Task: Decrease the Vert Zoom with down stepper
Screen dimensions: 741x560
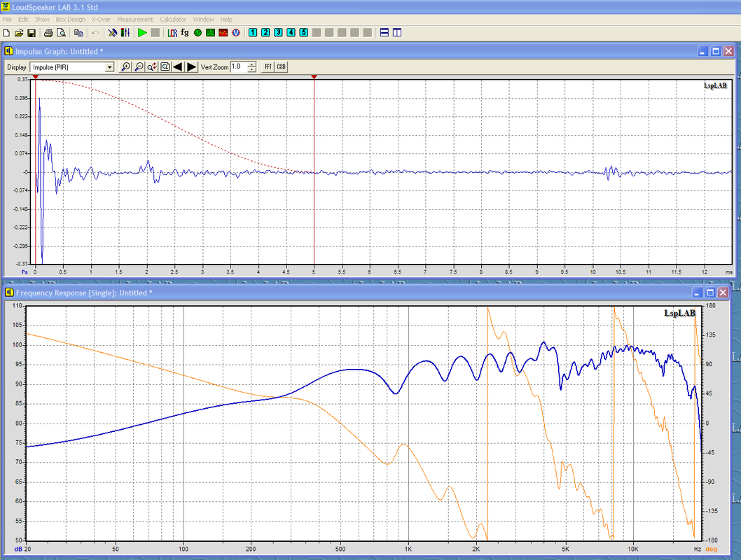Action: tap(252, 70)
